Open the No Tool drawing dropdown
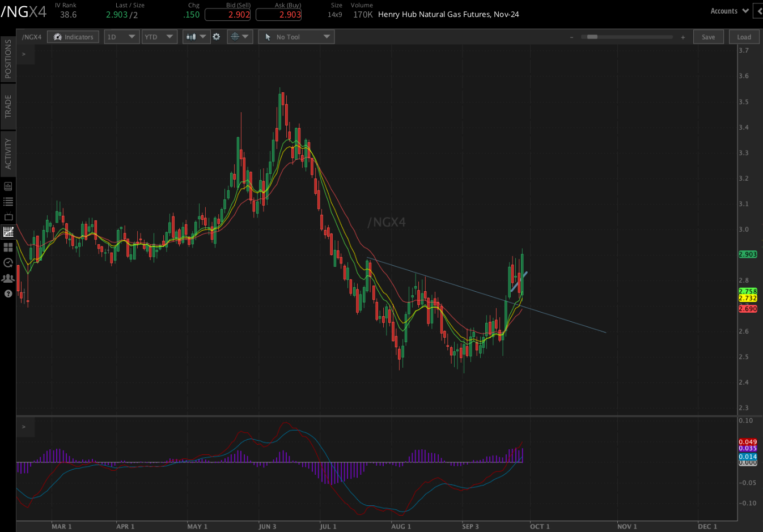 pos(296,37)
